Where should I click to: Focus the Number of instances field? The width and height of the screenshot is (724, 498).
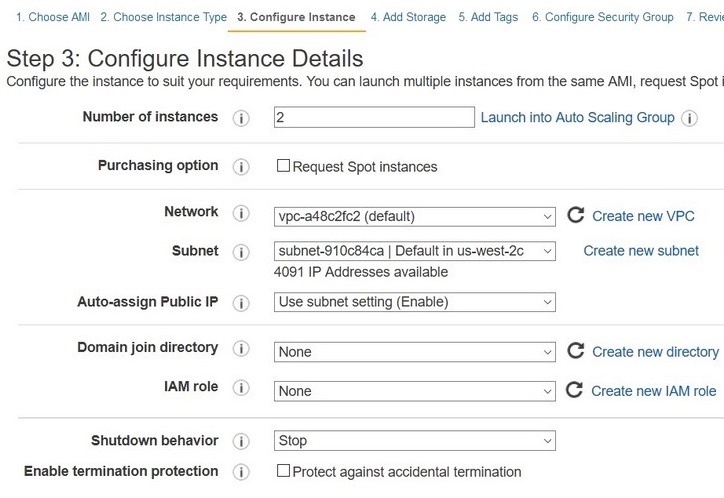[374, 117]
